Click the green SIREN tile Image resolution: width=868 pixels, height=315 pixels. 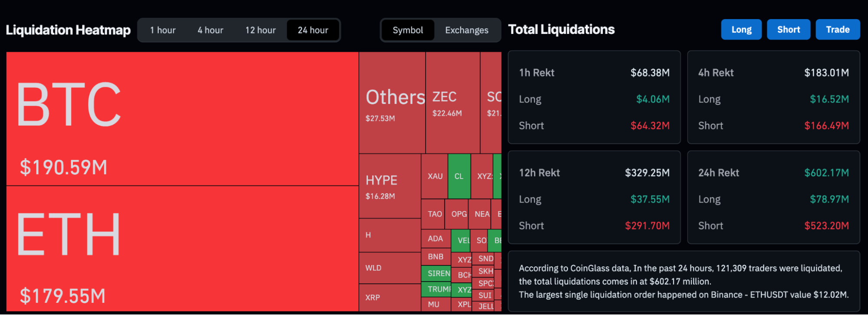coord(436,273)
